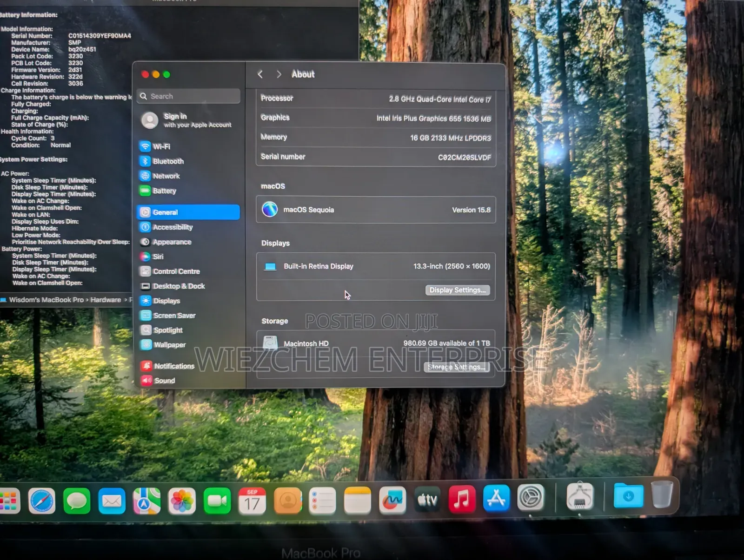Screen dimensions: 744x560
Task: Open Control Centre settings
Action: pos(188,271)
